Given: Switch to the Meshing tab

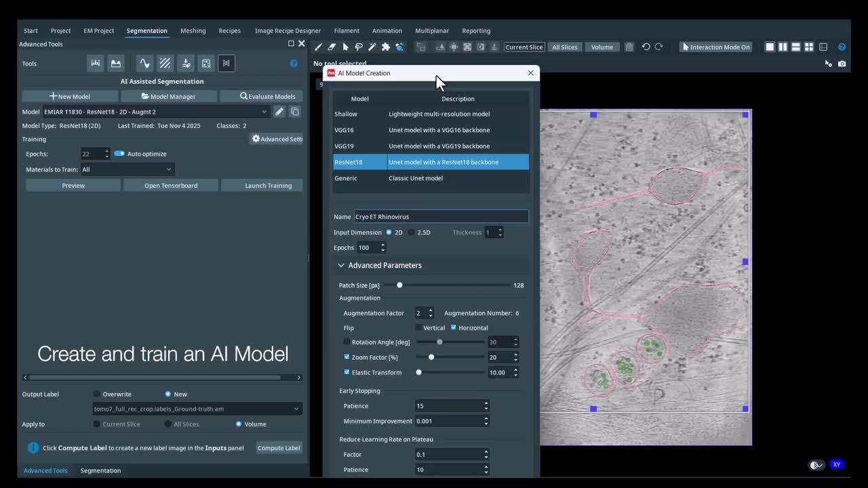Looking at the screenshot, I should [193, 30].
